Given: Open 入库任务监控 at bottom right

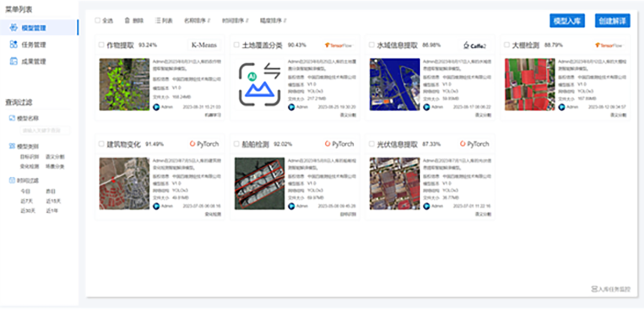Looking at the screenshot, I should 611,289.
